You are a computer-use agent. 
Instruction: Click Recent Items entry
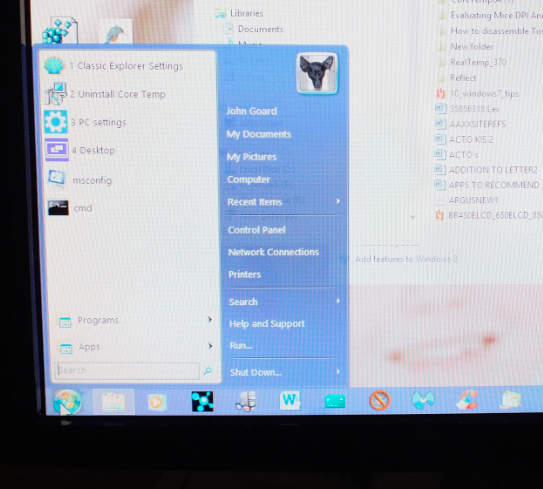click(255, 202)
